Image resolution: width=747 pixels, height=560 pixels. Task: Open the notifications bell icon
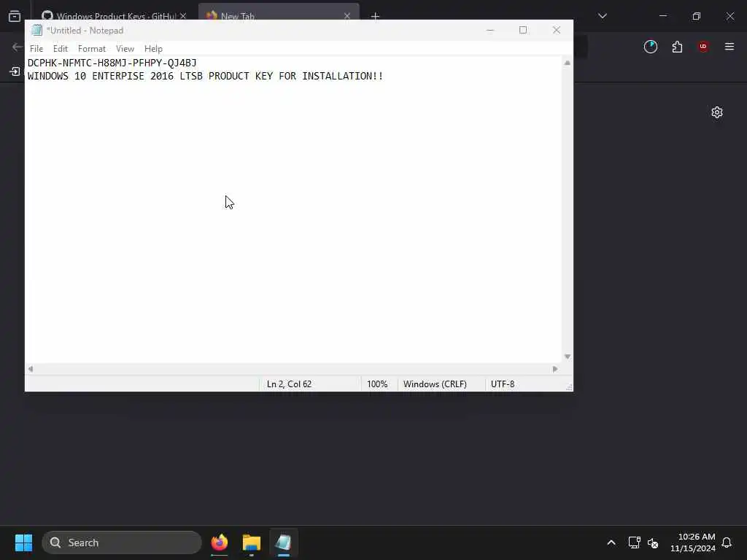(x=727, y=542)
